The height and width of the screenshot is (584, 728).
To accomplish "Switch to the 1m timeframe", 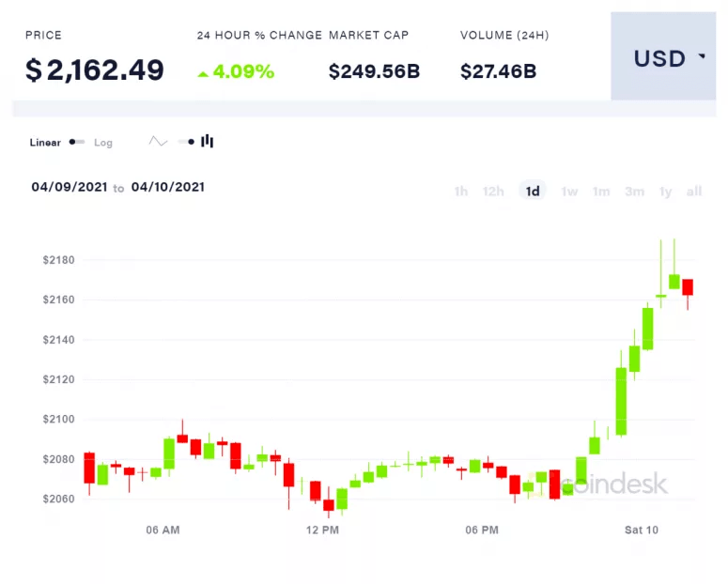I will tap(601, 192).
